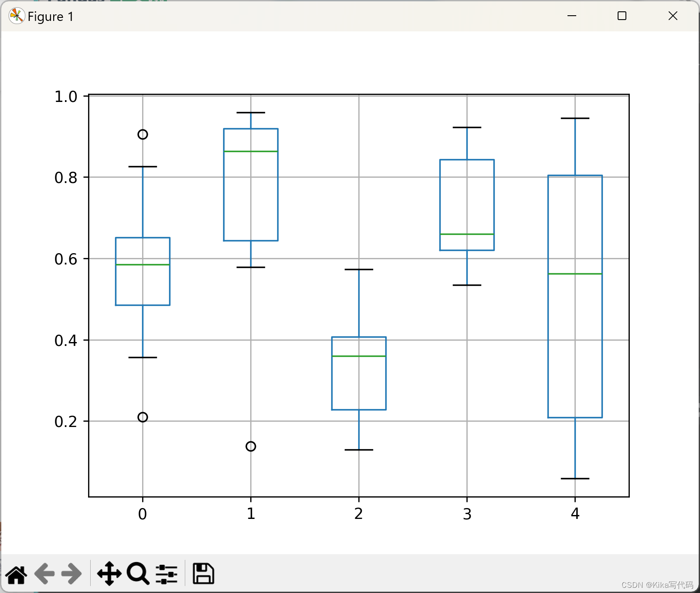700x593 pixels.
Task: Click lower outlier circle of box 0
Action: point(143,417)
